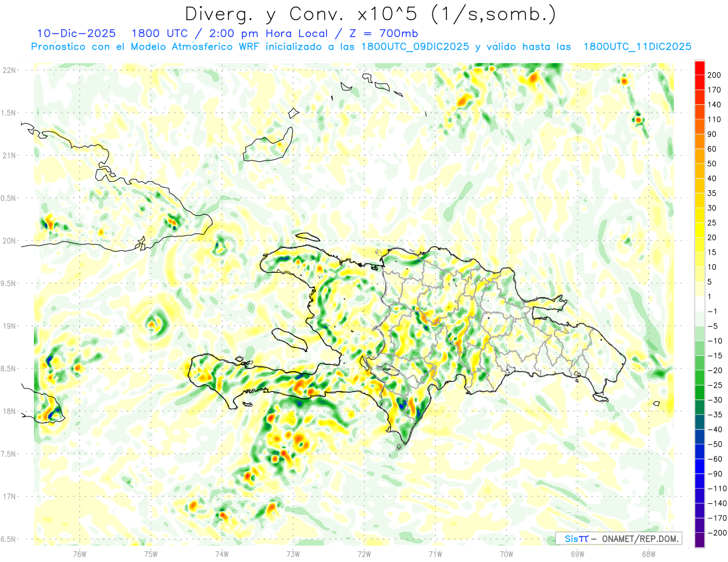Click the 'SisTT' logo text in the footer box
Image resolution: width=728 pixels, height=562 pixels.
pos(576,538)
